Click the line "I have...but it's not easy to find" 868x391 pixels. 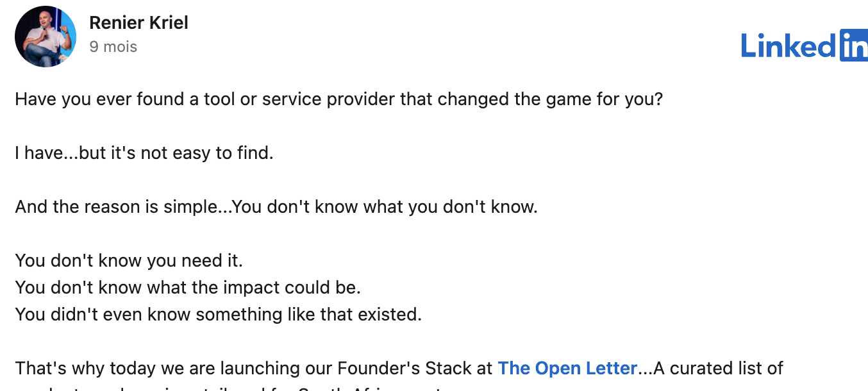[x=144, y=154]
